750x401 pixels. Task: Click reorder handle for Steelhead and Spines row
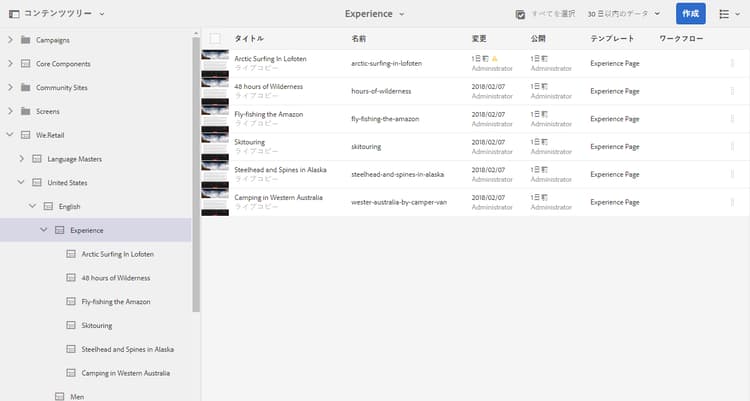732,174
